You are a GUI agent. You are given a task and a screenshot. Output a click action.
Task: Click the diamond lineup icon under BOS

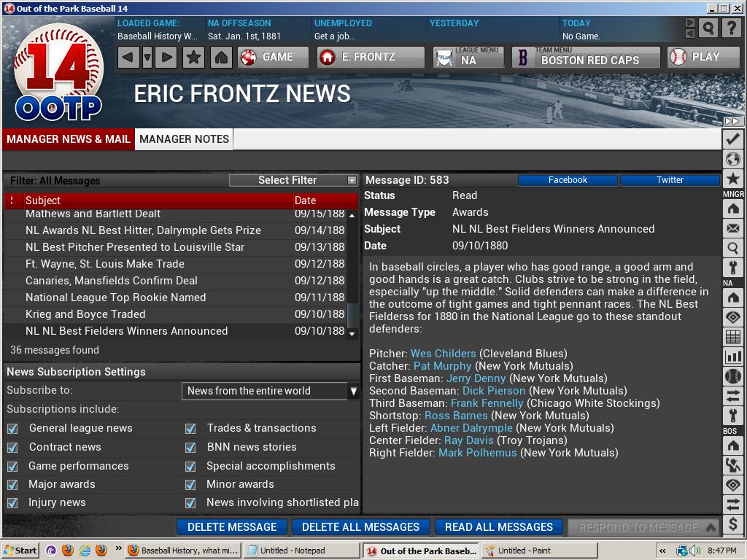point(732,485)
